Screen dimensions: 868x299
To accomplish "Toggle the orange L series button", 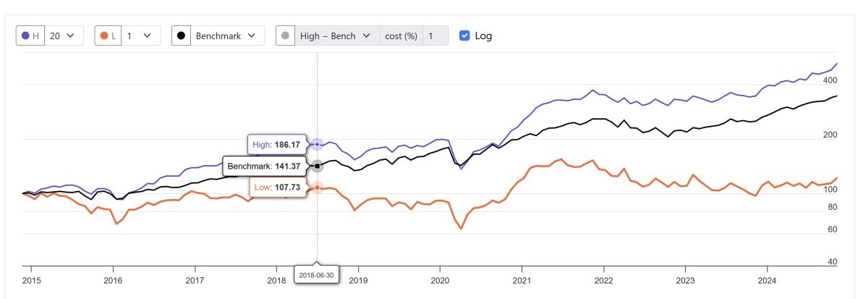I will click(x=109, y=35).
